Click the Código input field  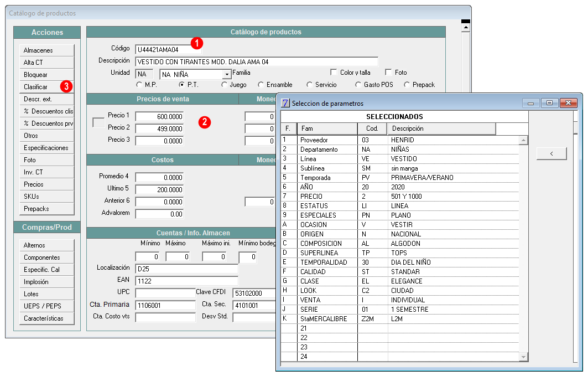point(168,49)
